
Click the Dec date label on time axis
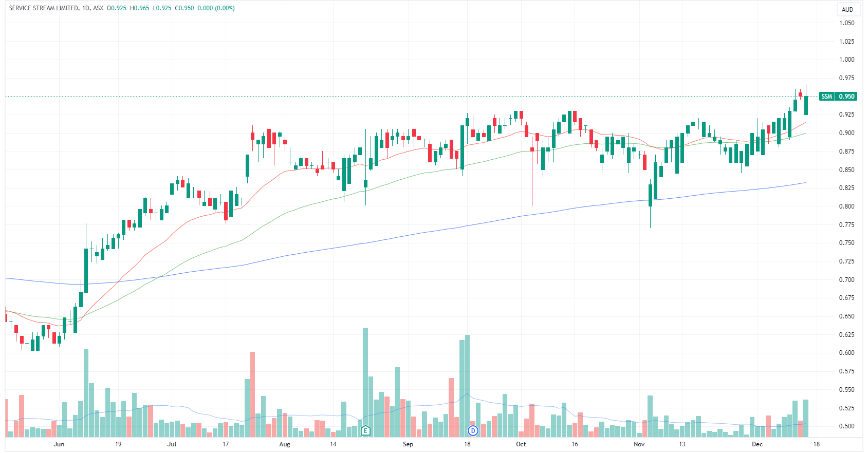click(x=757, y=444)
